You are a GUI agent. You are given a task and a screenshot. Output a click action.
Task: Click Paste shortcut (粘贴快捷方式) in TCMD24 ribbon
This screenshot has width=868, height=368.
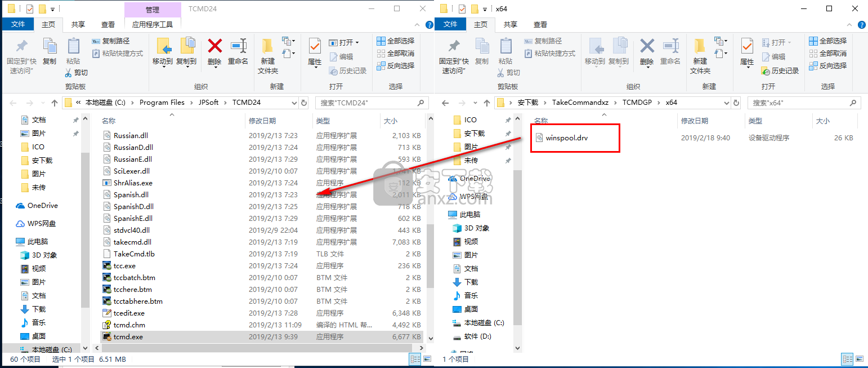117,54
